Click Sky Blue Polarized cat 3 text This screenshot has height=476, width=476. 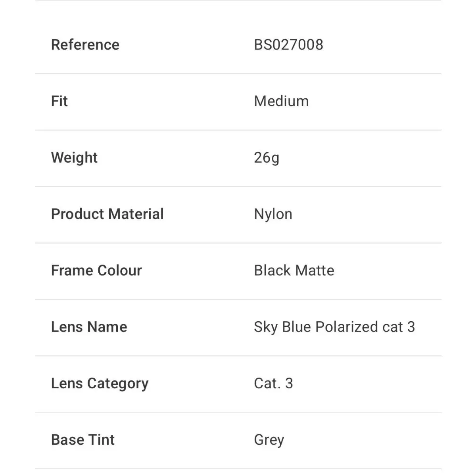coord(334,327)
